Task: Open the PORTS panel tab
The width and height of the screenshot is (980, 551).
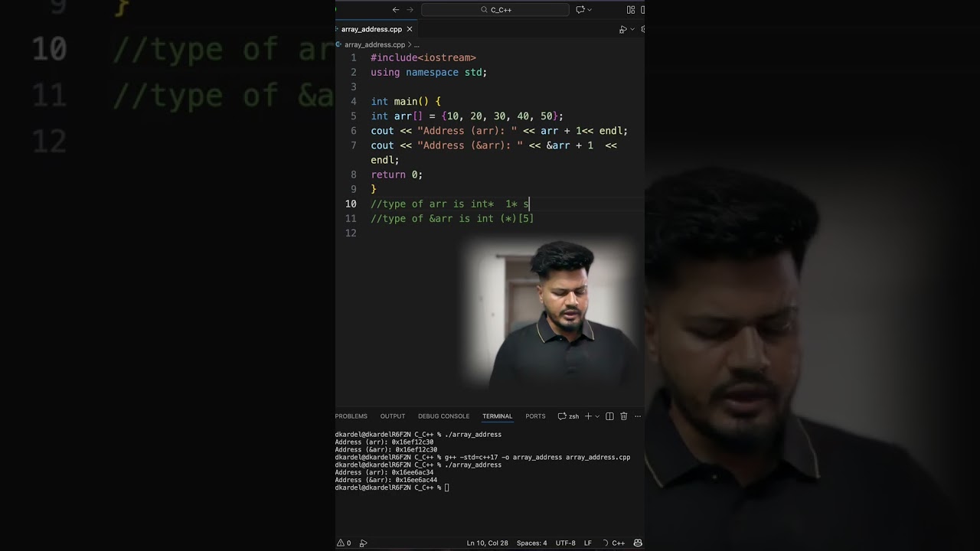Action: [535, 416]
